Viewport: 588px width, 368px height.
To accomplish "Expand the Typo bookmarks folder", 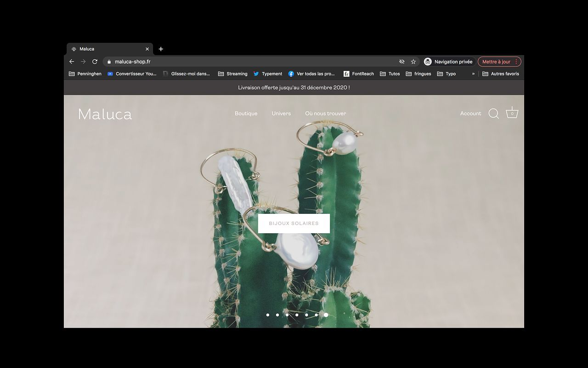I will coord(446,74).
